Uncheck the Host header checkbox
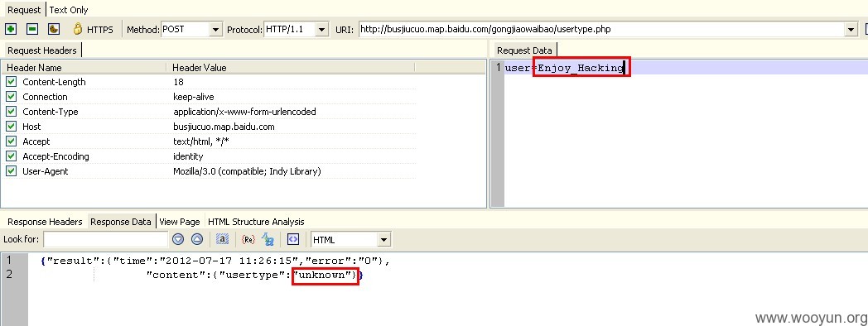 (11, 127)
